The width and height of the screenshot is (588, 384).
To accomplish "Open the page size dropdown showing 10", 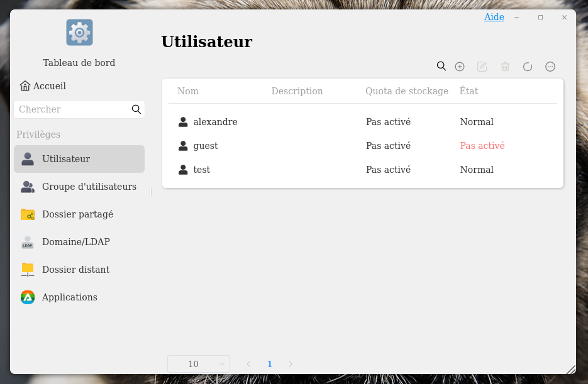I will tap(198, 364).
